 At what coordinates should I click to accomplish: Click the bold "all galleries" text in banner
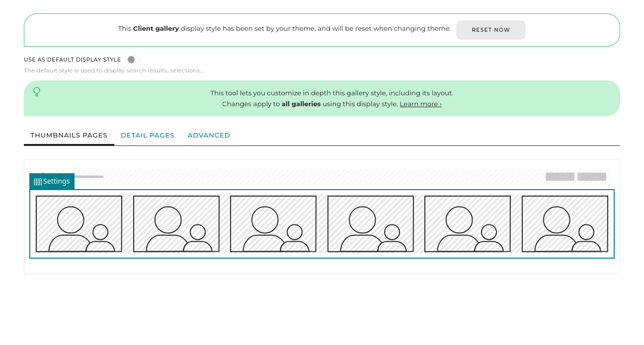(x=301, y=104)
